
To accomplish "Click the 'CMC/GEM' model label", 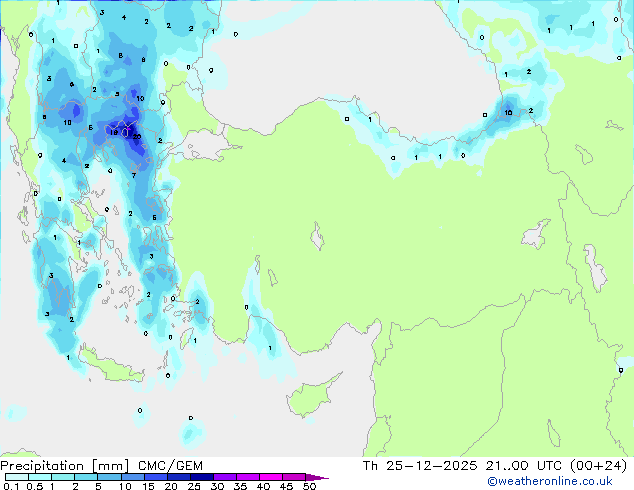I will [170, 466].
